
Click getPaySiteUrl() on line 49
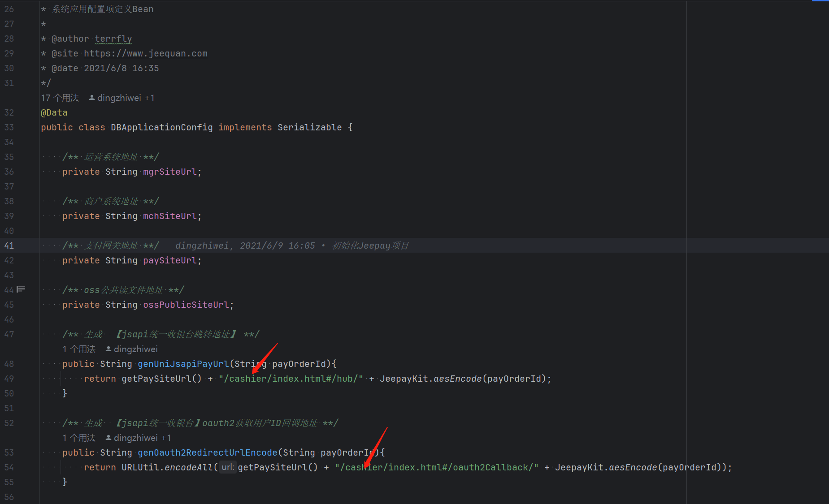161,379
